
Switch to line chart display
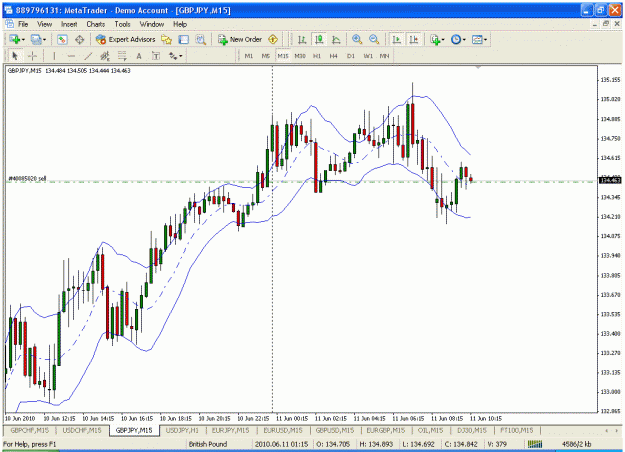click(336, 39)
